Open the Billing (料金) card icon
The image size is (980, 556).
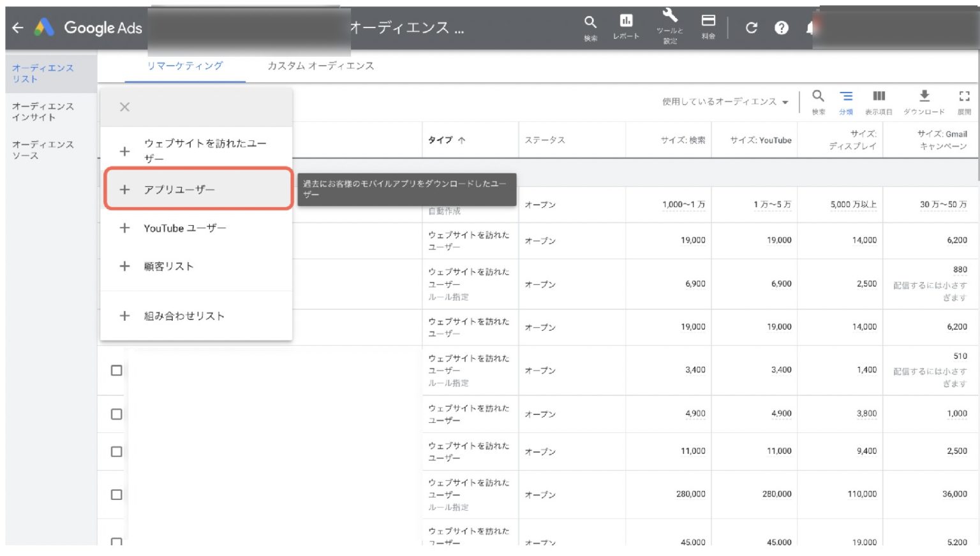[x=708, y=21]
